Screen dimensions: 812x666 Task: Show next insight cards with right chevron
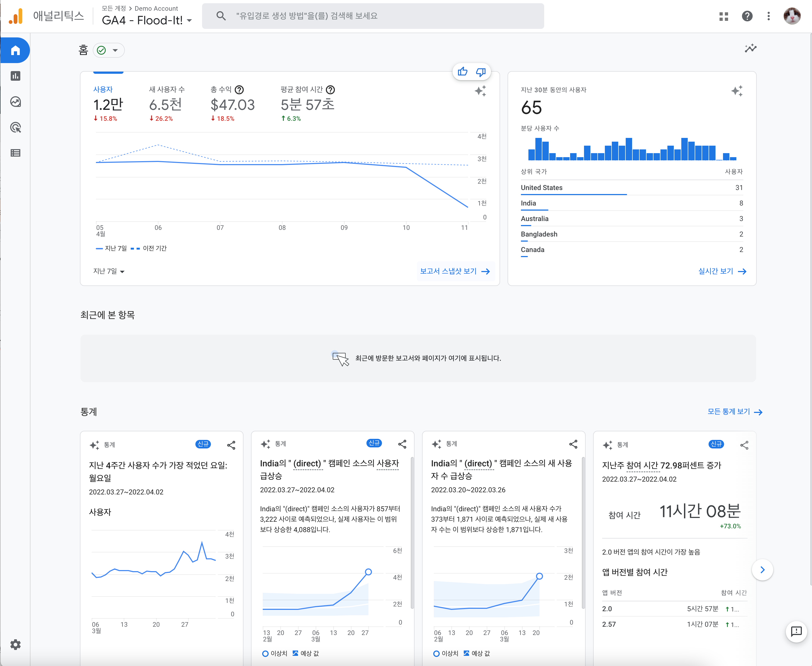(x=762, y=570)
